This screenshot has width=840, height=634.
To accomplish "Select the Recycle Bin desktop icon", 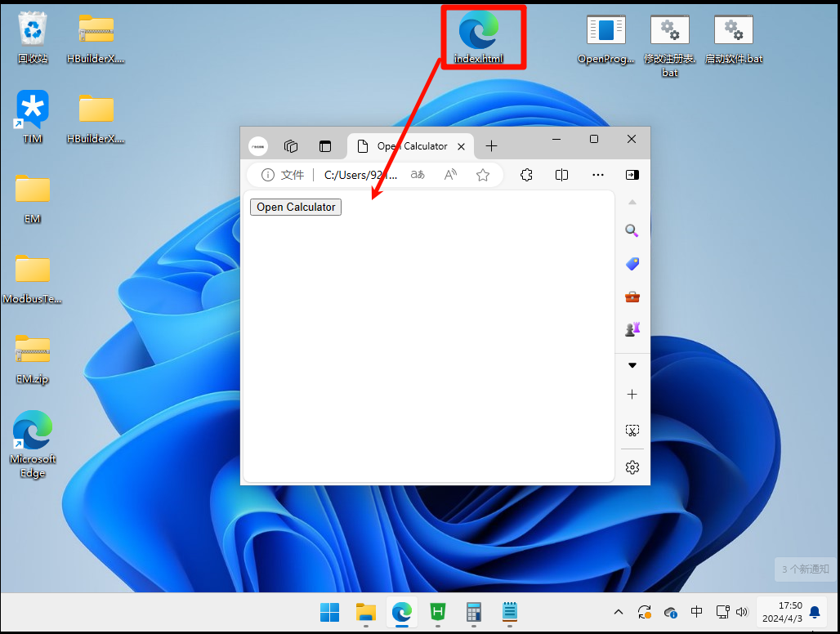I will click(33, 38).
